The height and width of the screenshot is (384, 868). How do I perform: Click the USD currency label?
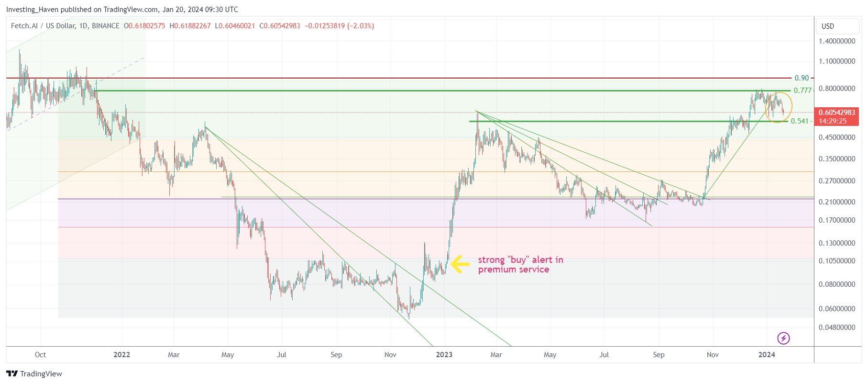pyautogui.click(x=828, y=26)
